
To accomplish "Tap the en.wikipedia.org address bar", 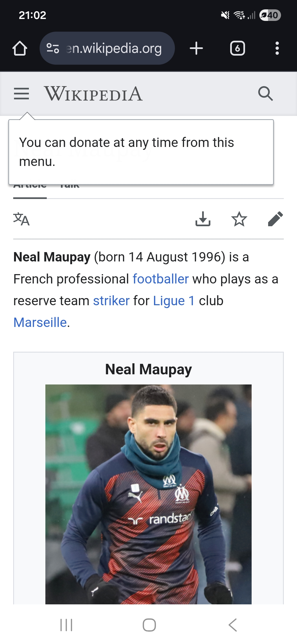I will [114, 48].
